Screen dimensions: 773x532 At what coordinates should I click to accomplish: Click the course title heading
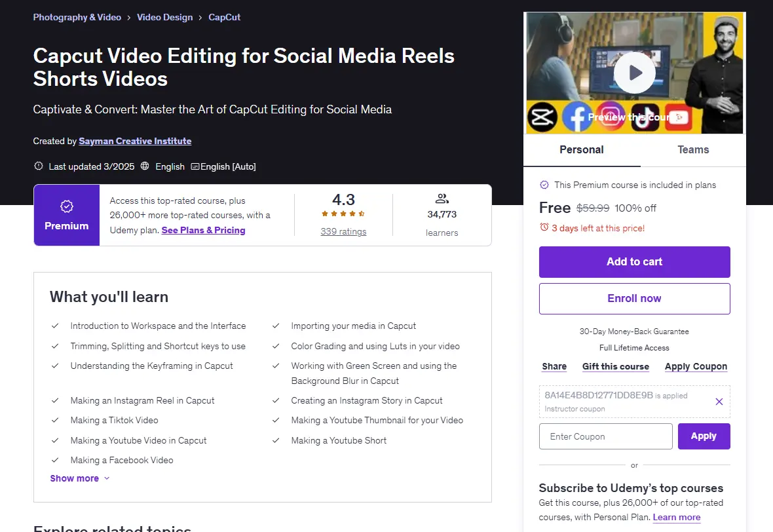[x=244, y=67]
